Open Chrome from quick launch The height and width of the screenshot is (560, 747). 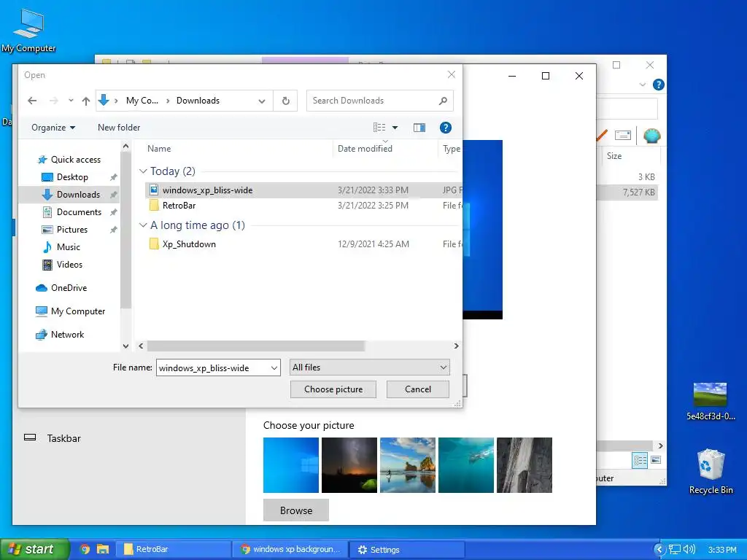pyautogui.click(x=85, y=549)
